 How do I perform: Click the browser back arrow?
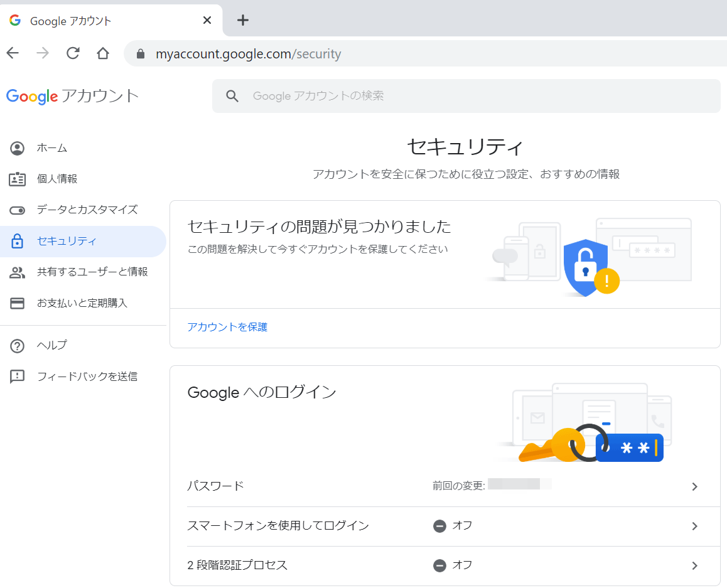pyautogui.click(x=13, y=53)
